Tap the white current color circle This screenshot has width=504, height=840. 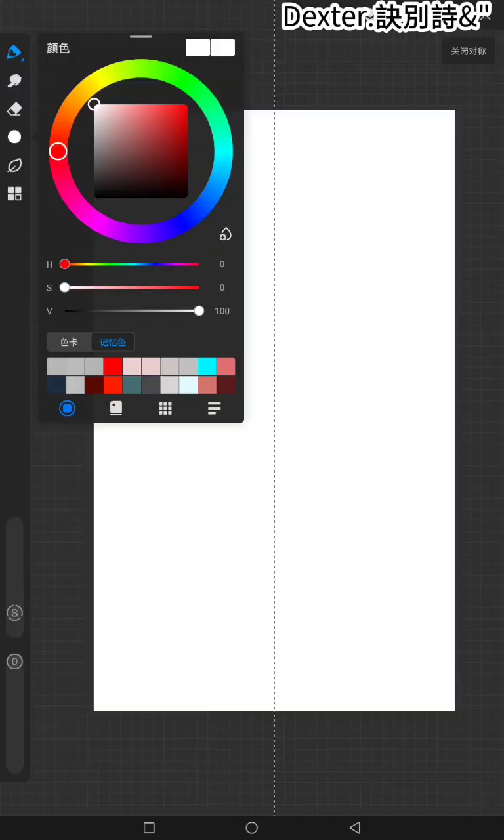click(14, 136)
